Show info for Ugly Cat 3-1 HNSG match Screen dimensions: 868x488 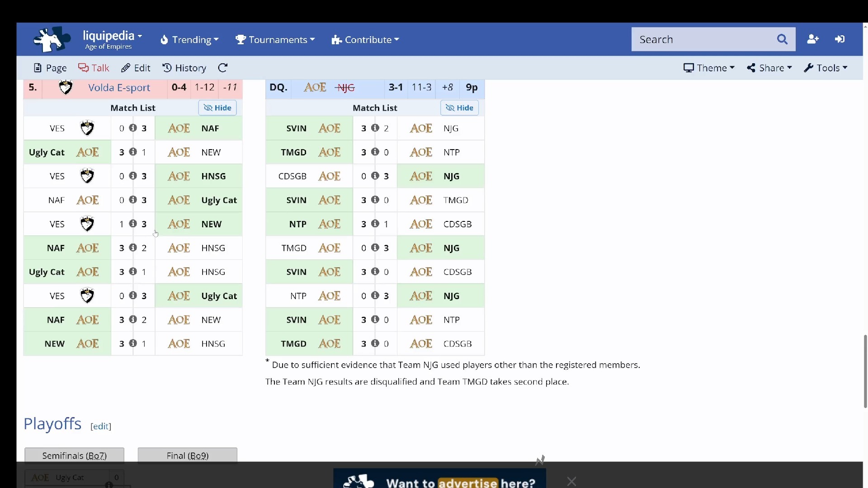133,272
